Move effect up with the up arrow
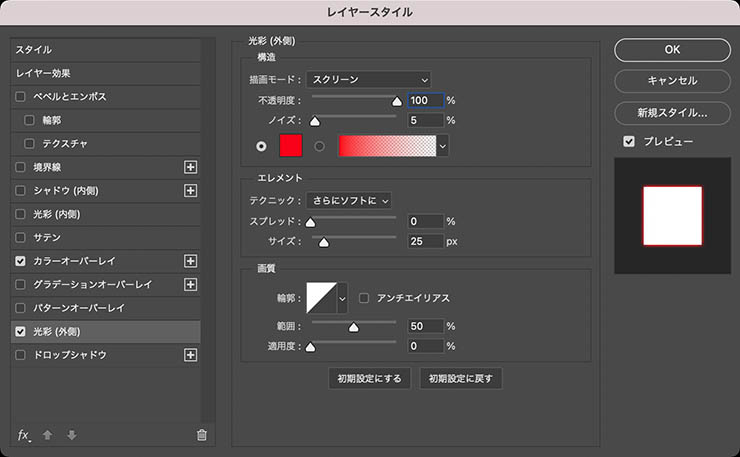740x457 pixels. point(49,435)
